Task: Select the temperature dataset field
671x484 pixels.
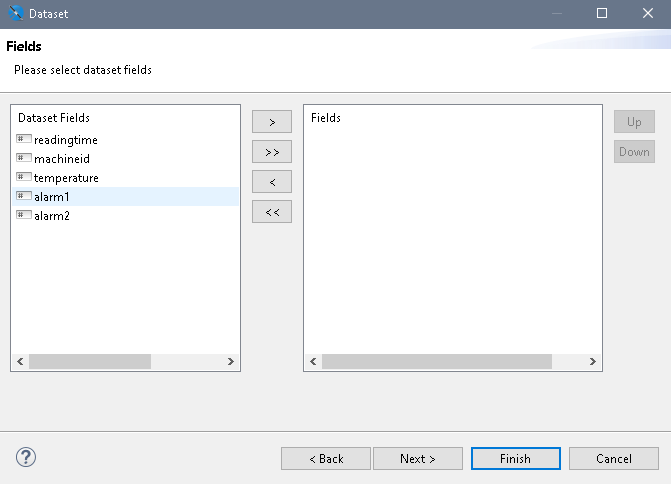Action: click(66, 178)
